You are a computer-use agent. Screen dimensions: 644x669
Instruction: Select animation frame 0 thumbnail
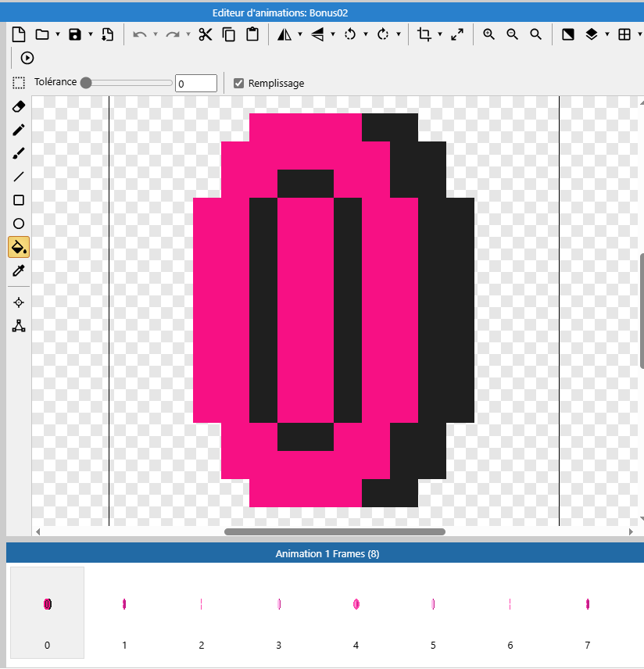tap(48, 613)
